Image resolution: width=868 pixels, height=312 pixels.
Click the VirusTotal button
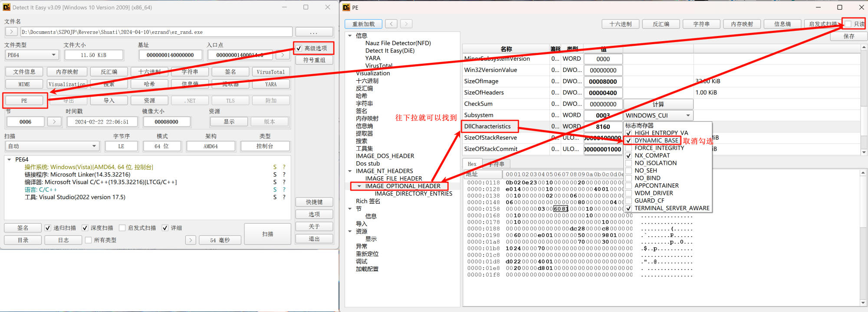271,72
